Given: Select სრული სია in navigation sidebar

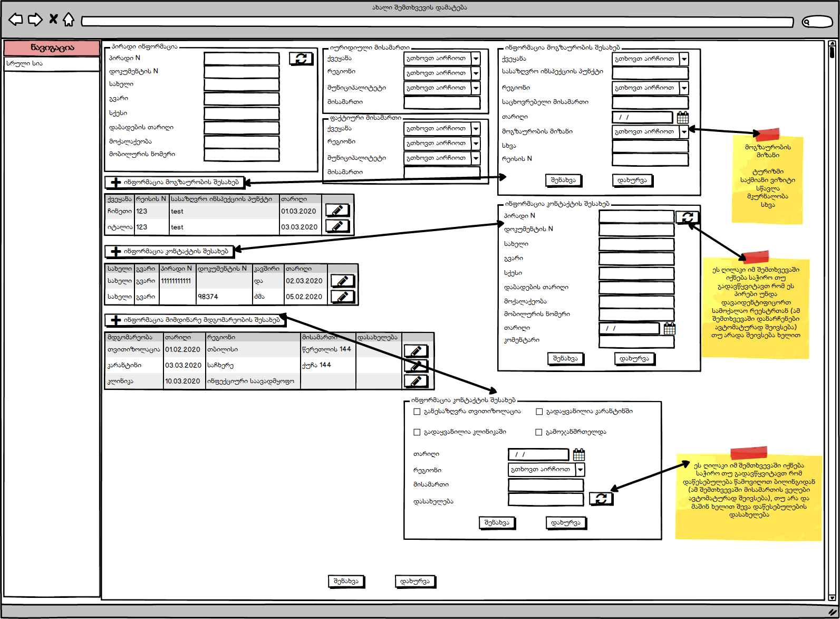Looking at the screenshot, I should 51,63.
